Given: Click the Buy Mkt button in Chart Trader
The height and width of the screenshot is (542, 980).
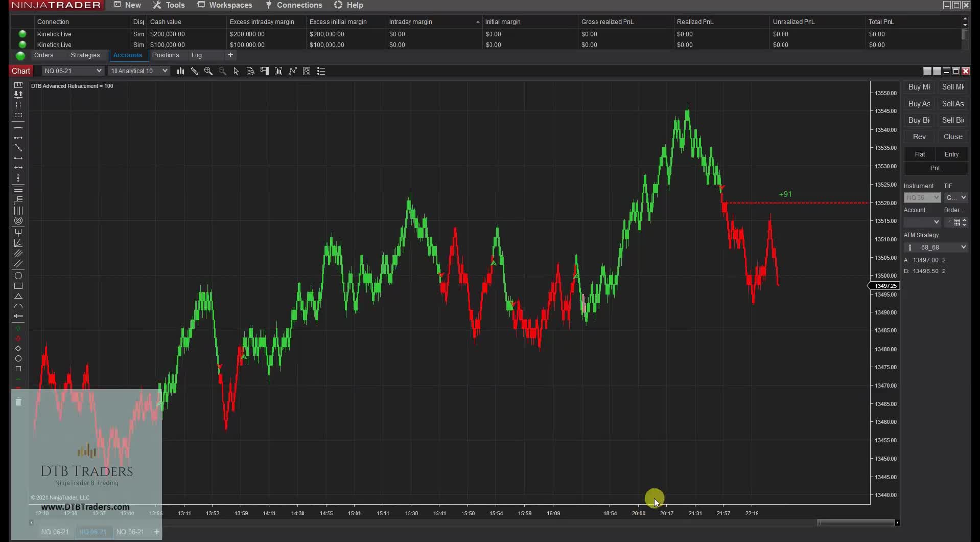Looking at the screenshot, I should click(918, 87).
